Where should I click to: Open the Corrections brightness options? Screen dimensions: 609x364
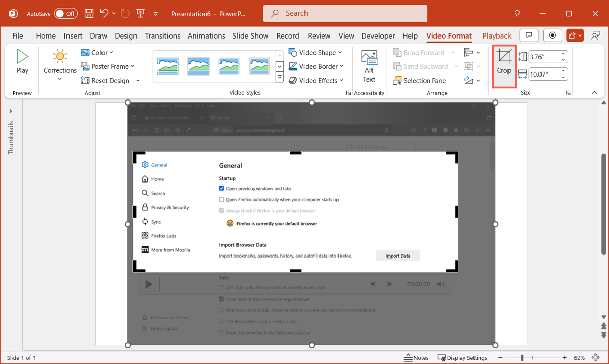click(60, 65)
